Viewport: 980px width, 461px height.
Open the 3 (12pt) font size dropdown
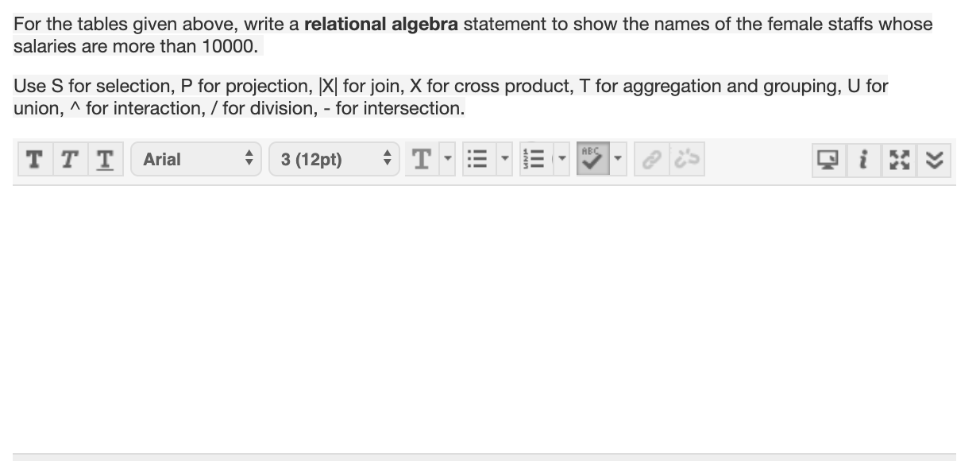[334, 159]
